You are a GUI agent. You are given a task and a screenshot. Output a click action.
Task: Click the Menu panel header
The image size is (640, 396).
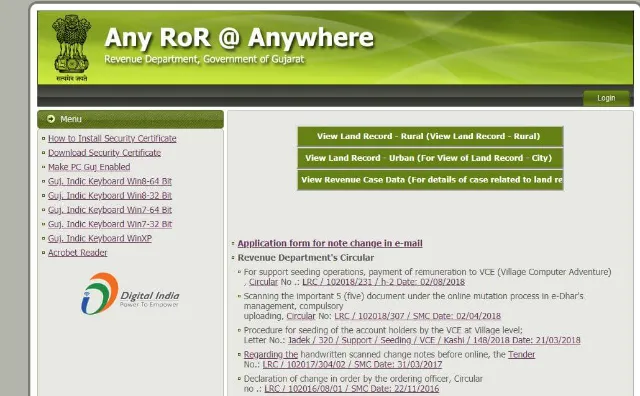130,119
